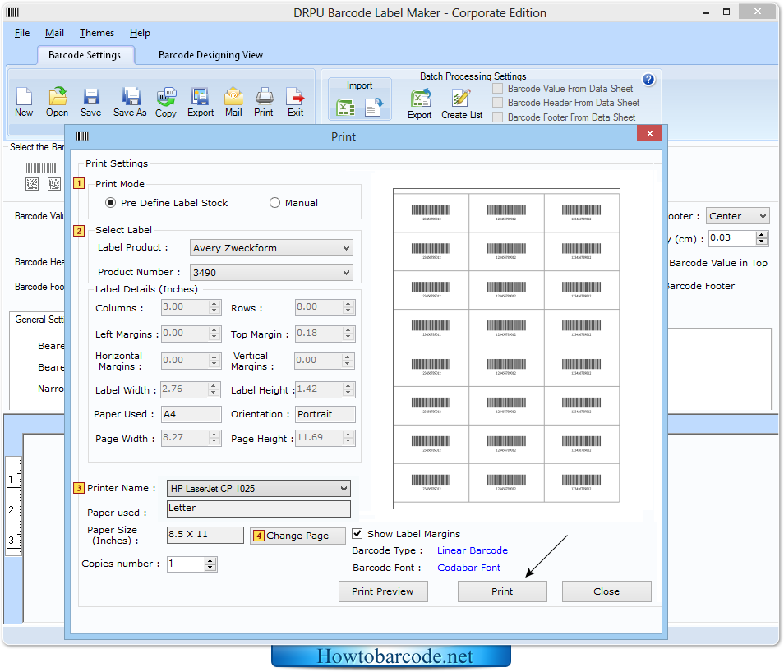Click the Codabar Font link

pos(468,568)
